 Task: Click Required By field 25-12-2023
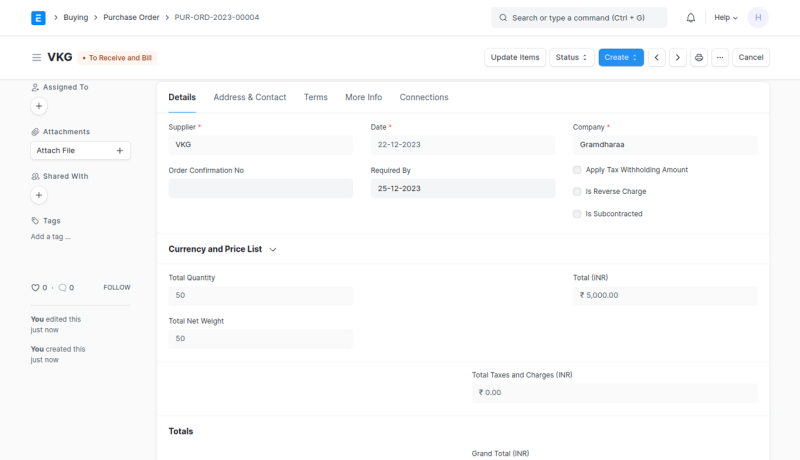tap(463, 189)
